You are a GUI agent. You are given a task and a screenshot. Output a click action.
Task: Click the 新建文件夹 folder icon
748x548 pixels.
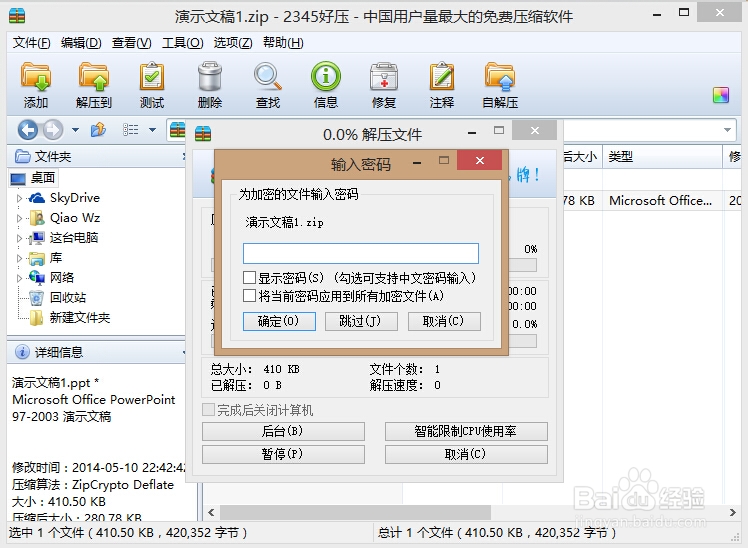click(36, 318)
